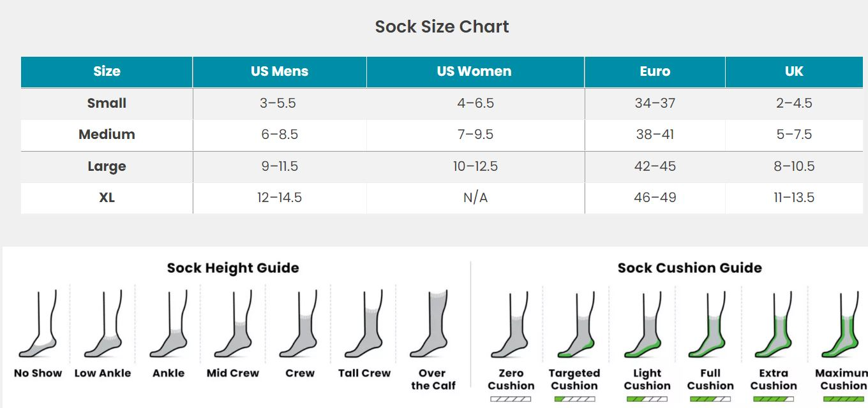The height and width of the screenshot is (408, 868).
Task: Choose the Mid Crew sock icon
Action: 234,324
